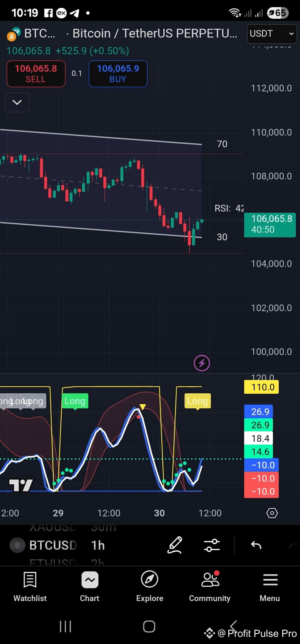Switch to the Chart tab
The height and width of the screenshot is (644, 300).
tap(90, 587)
